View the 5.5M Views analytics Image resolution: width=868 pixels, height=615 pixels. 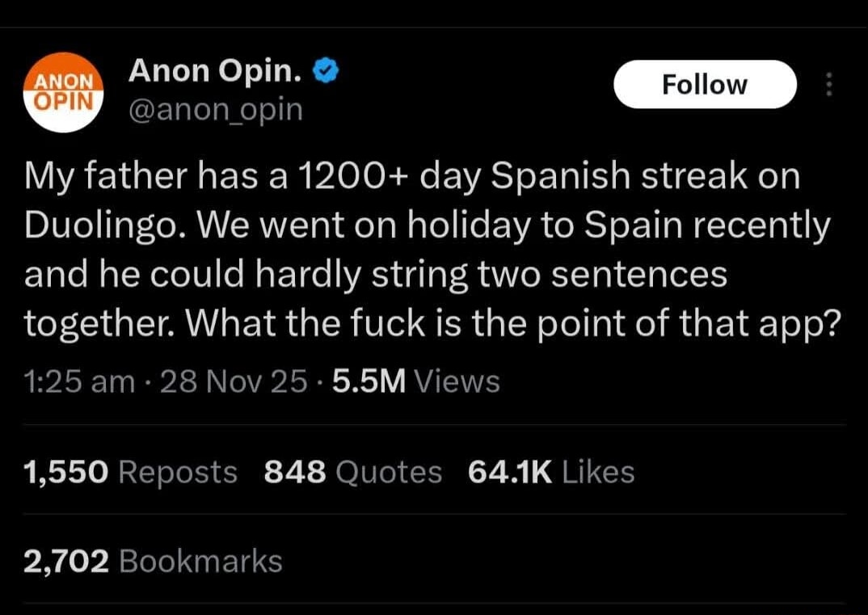tap(413, 381)
